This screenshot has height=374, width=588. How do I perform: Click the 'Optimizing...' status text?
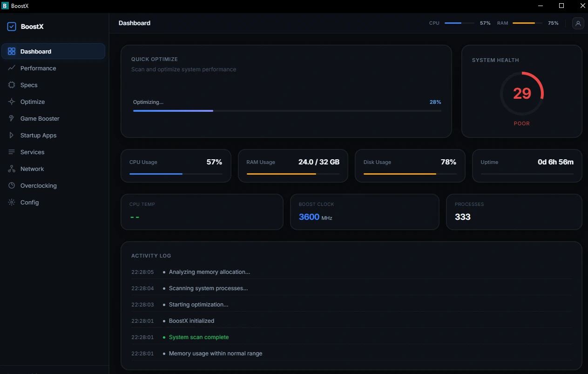(x=148, y=102)
